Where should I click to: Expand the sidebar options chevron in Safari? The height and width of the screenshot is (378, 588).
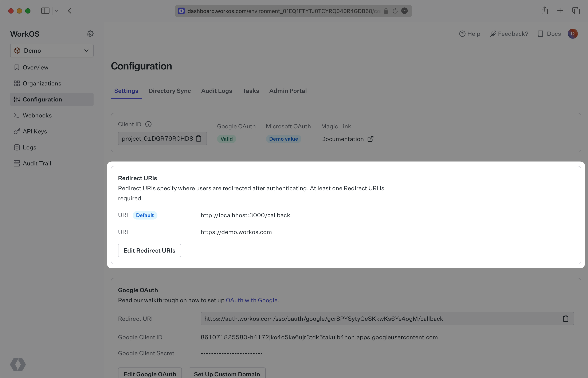pyautogui.click(x=56, y=11)
